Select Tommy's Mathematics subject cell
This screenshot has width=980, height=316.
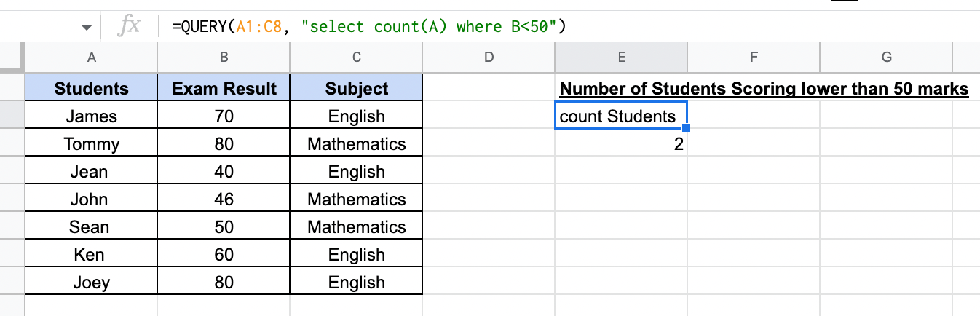[356, 144]
